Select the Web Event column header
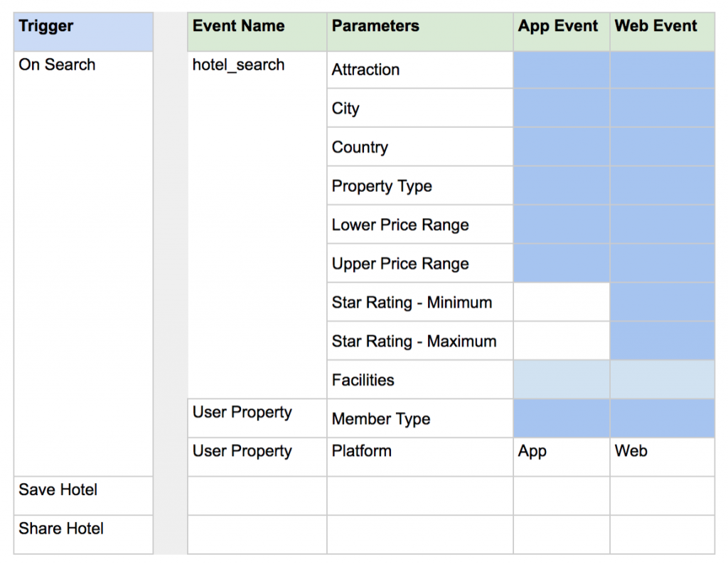Screen dimensions: 728x564 pyautogui.click(x=662, y=31)
